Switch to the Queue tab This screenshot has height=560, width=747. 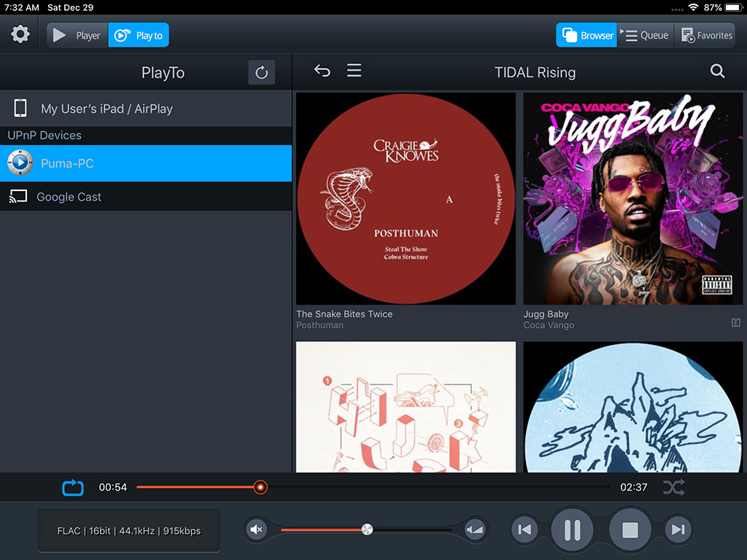645,35
